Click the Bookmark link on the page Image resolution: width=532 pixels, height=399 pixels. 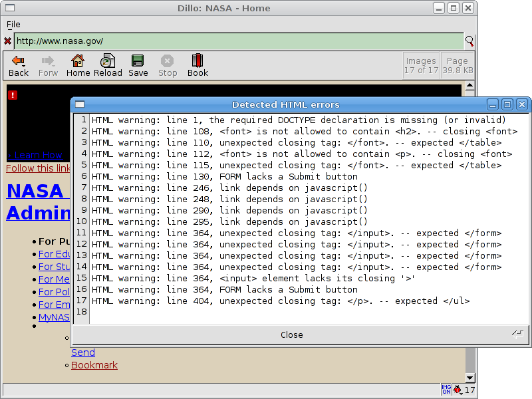(x=94, y=365)
